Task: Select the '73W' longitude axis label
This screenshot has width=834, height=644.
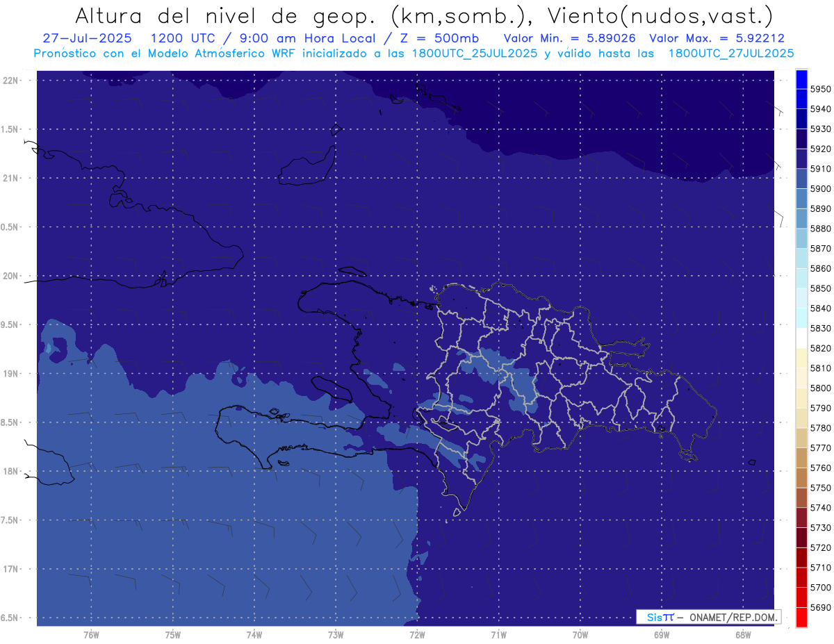Action: click(336, 634)
